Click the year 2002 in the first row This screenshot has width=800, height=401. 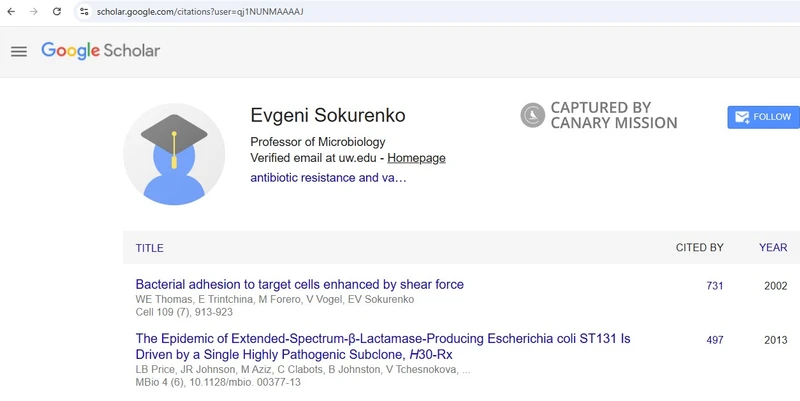[776, 286]
